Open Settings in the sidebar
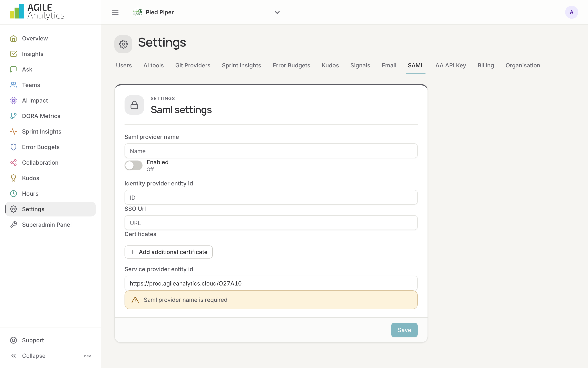The height and width of the screenshot is (368, 588). tap(51, 209)
